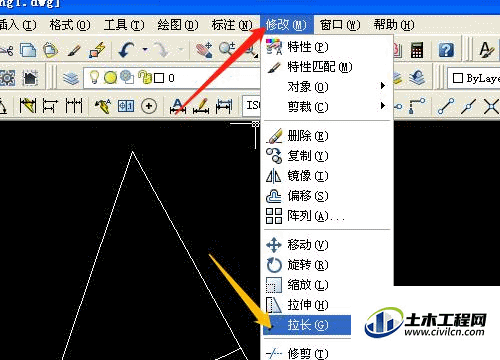Screen dimensions: 500x360
Task: Select the Match Properties brush icon in toolbar
Action: [74, 50]
